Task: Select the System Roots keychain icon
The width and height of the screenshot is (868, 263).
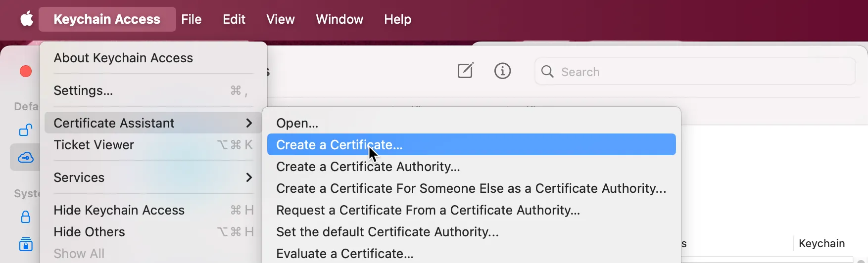Action: (x=26, y=244)
